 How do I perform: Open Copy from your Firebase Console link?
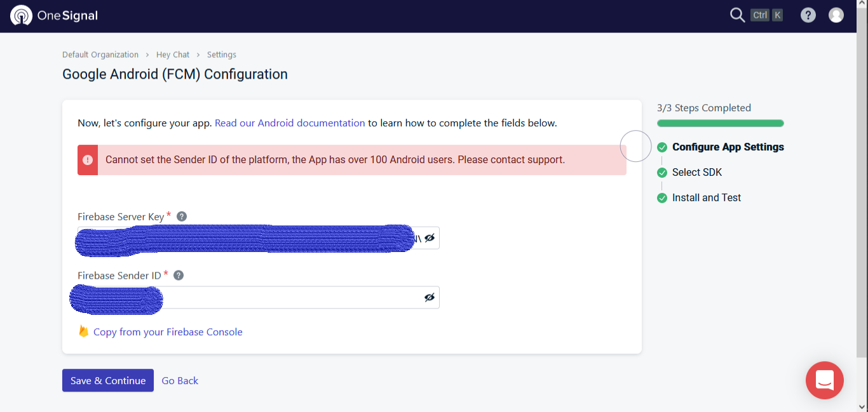click(x=168, y=332)
